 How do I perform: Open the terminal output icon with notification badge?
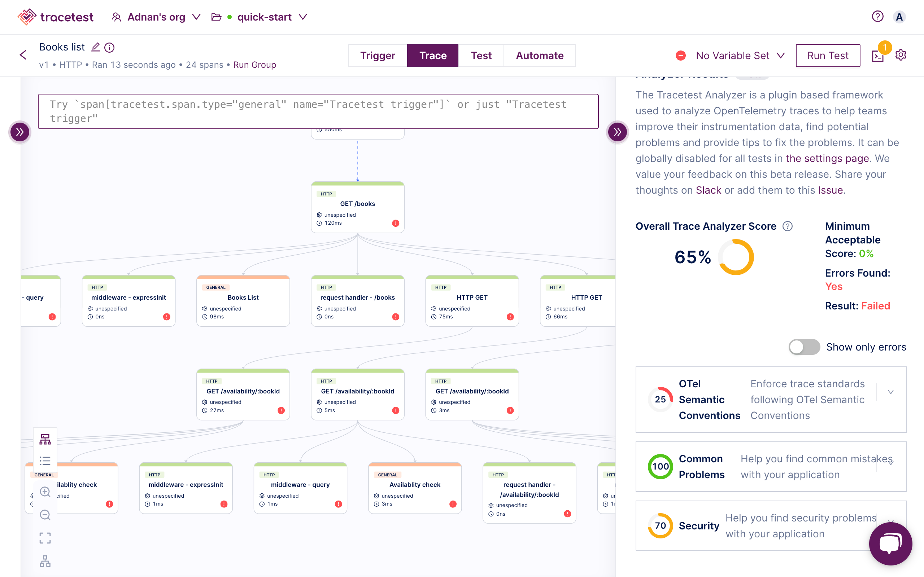[878, 56]
